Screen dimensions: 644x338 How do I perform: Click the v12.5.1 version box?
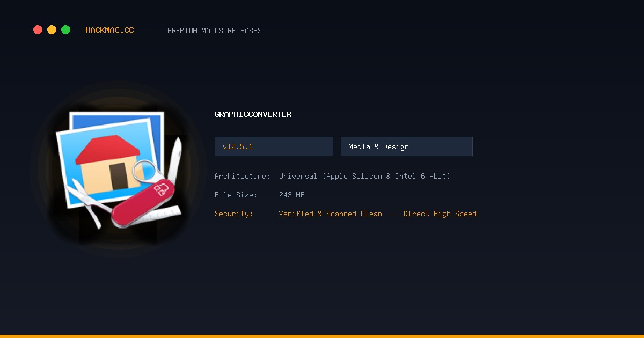pyautogui.click(x=274, y=146)
